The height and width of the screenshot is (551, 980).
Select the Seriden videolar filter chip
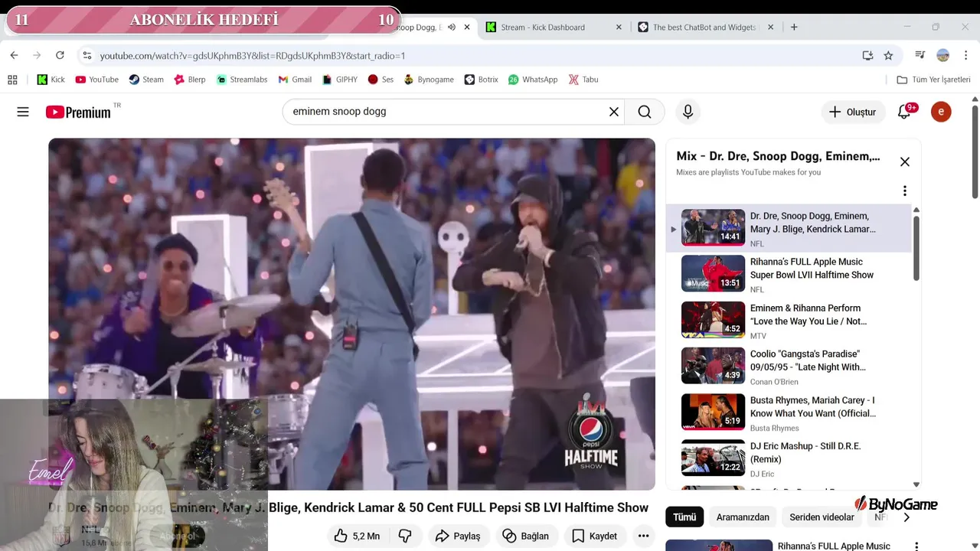[822, 517]
